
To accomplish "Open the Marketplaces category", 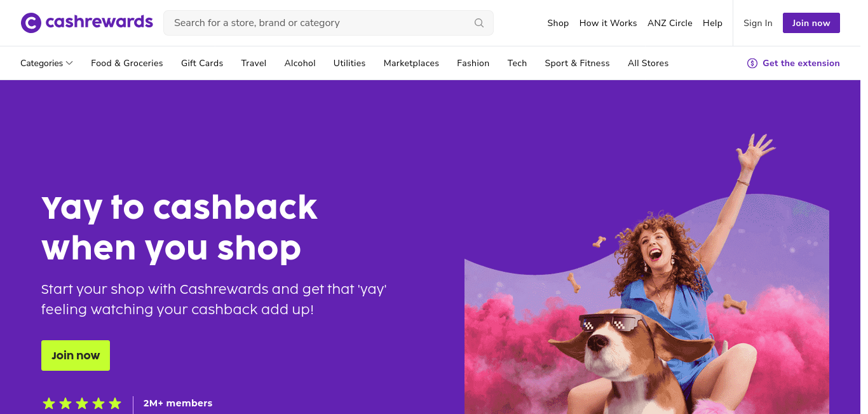I will click(x=411, y=63).
